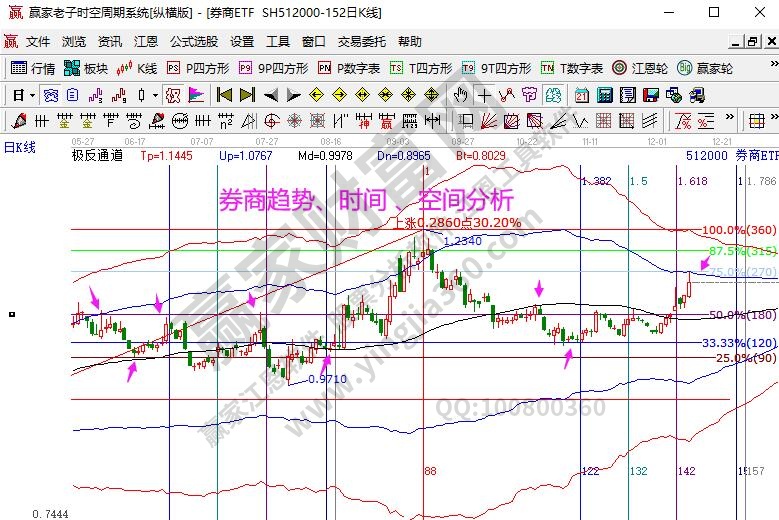Click the K线 candlestick chart button
779x520 pixels.
137,68
